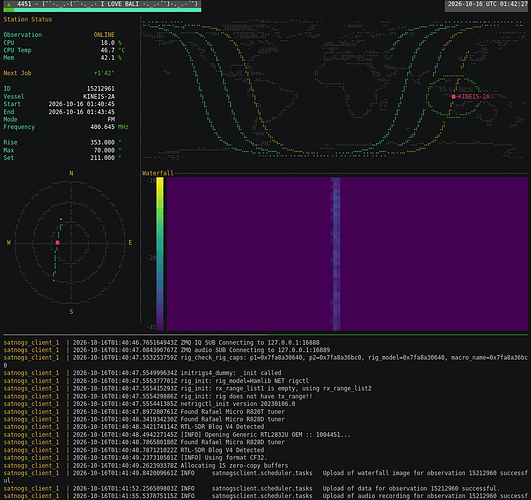The width and height of the screenshot is (531, 500).
Task: Select the End time 2026-10-16 01:43:45
Action: tap(82, 112)
